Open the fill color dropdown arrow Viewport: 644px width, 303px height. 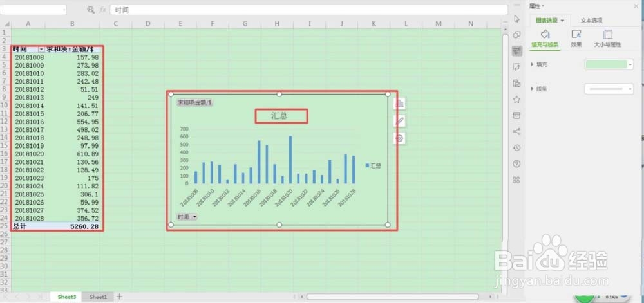click(630, 64)
